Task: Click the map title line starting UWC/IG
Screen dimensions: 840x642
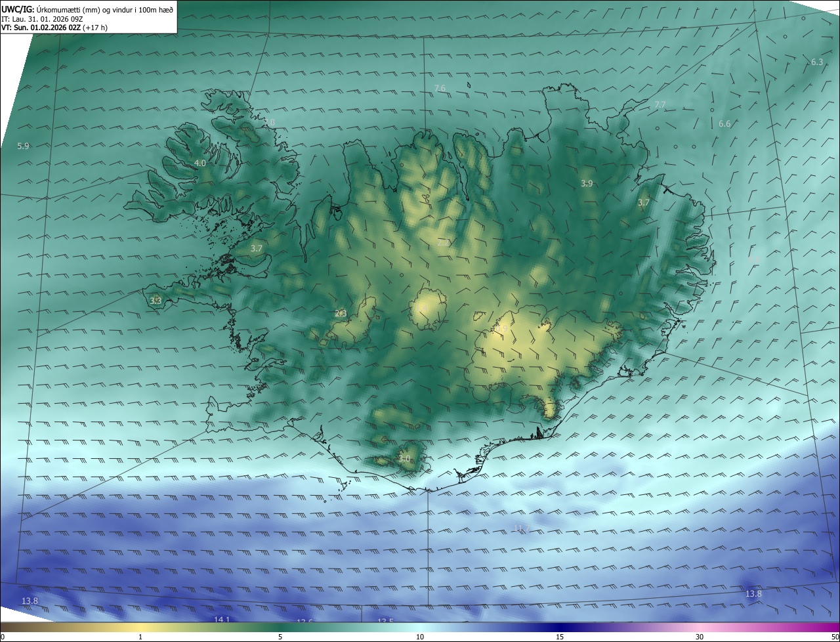Action: (87, 9)
